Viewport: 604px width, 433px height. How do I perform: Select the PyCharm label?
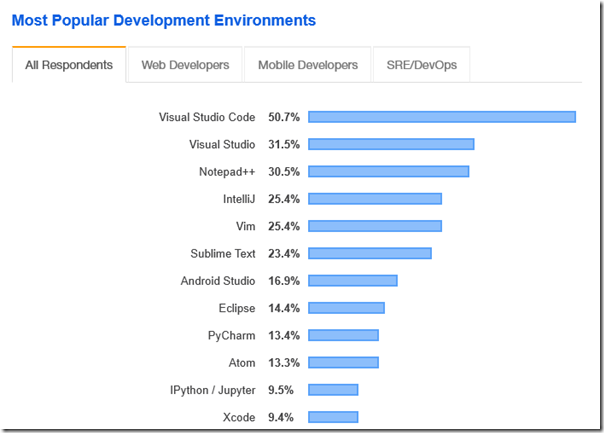pyautogui.click(x=232, y=336)
